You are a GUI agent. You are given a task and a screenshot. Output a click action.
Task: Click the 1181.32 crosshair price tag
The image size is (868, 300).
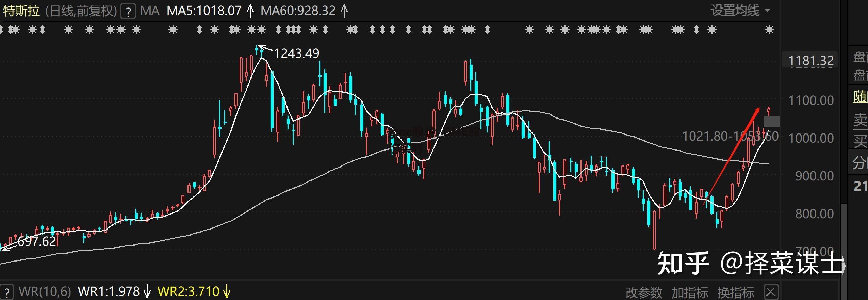pyautogui.click(x=810, y=61)
